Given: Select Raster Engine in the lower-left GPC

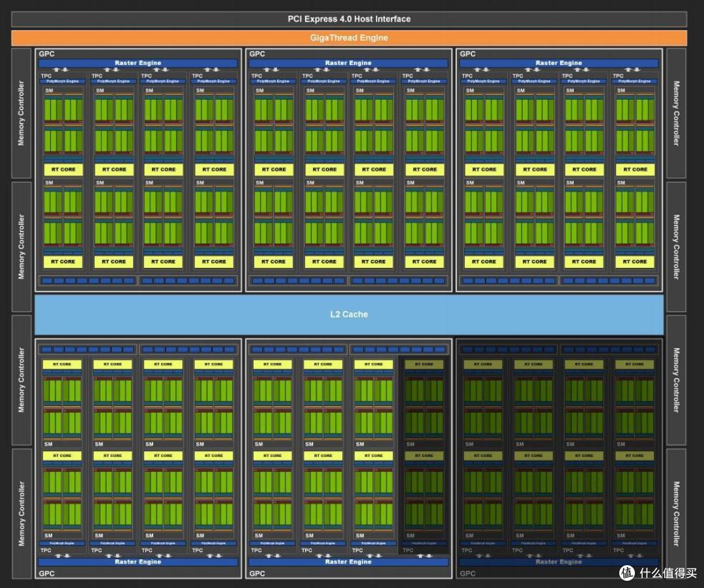Looking at the screenshot, I should (138, 561).
